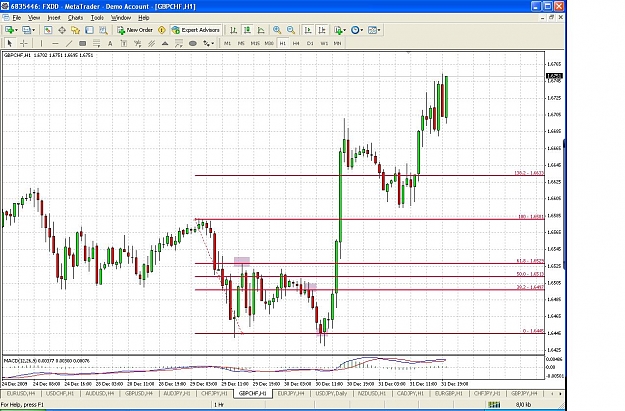Open the File menu
Image resolution: width=625 pixels, height=411 pixels.
pyautogui.click(x=17, y=18)
